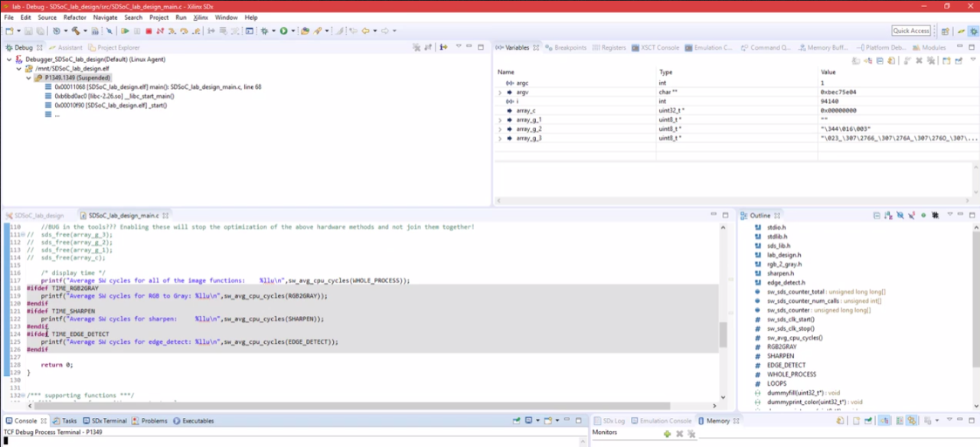Viewport: 980px width, 447px height.
Task: Open the Refactor menu
Action: (x=75, y=17)
